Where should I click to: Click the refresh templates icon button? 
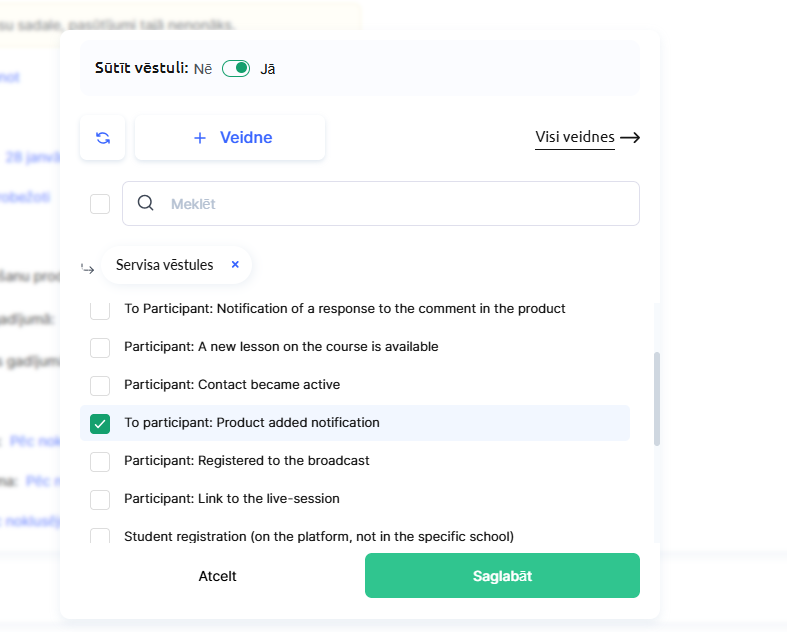point(102,138)
